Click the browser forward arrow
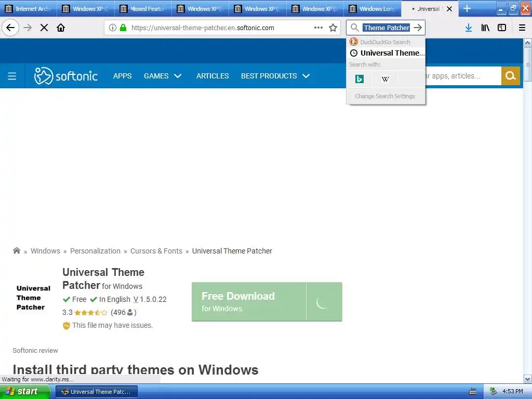This screenshot has height=399, width=532. 28,28
